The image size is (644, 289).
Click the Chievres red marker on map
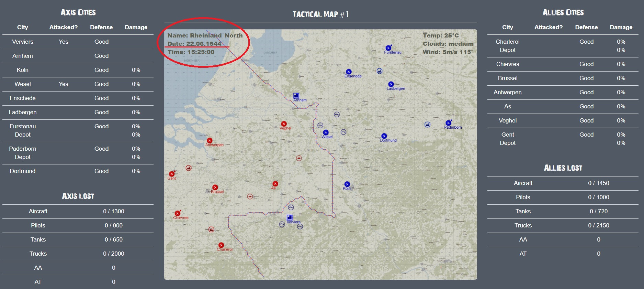(x=178, y=213)
